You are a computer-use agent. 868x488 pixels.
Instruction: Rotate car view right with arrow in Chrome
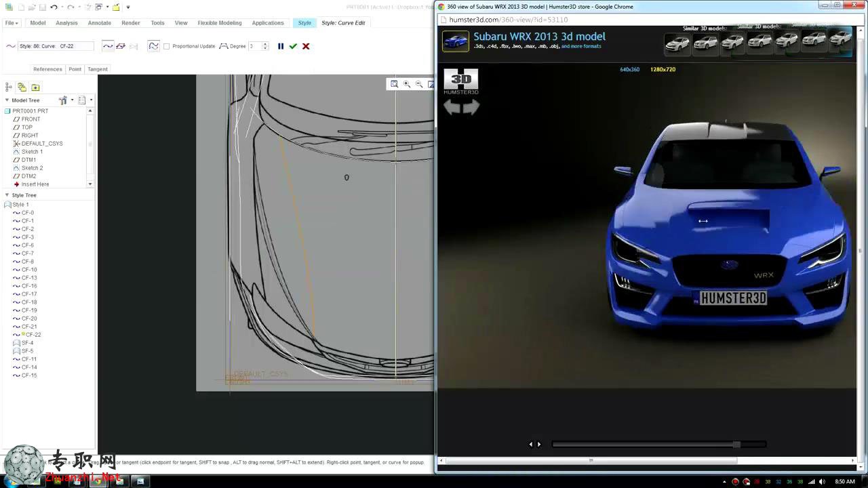pyautogui.click(x=471, y=107)
